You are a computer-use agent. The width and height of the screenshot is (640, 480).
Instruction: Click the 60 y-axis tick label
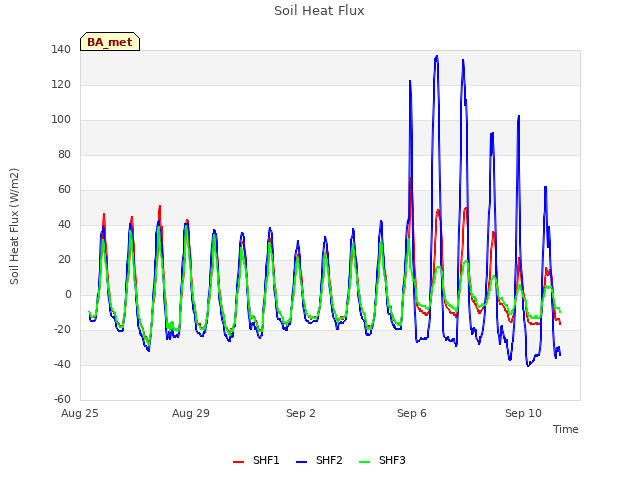coord(64,189)
